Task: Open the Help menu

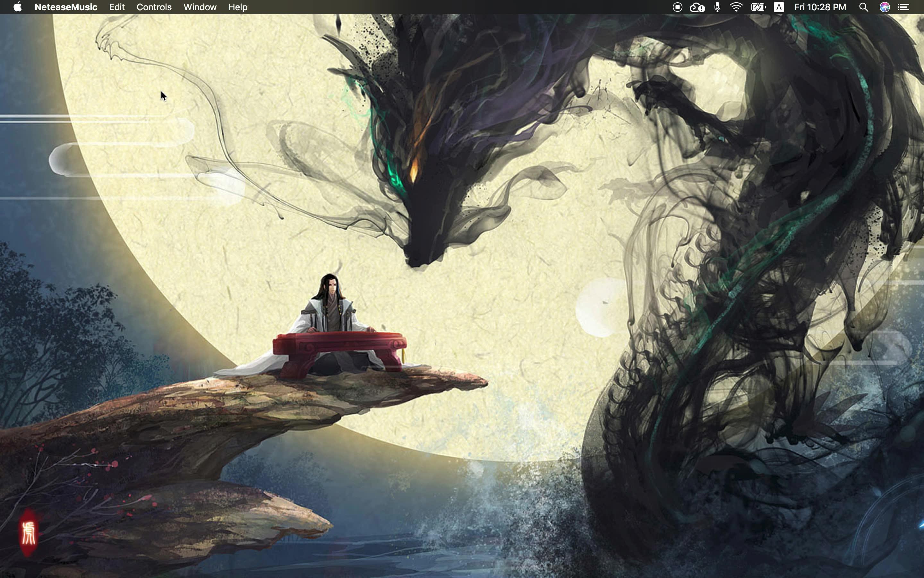Action: (x=237, y=7)
